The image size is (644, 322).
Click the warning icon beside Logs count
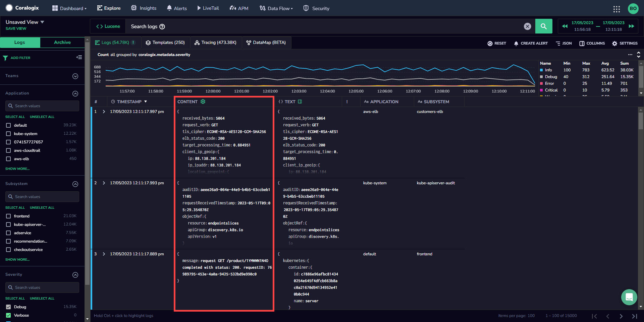tap(133, 43)
